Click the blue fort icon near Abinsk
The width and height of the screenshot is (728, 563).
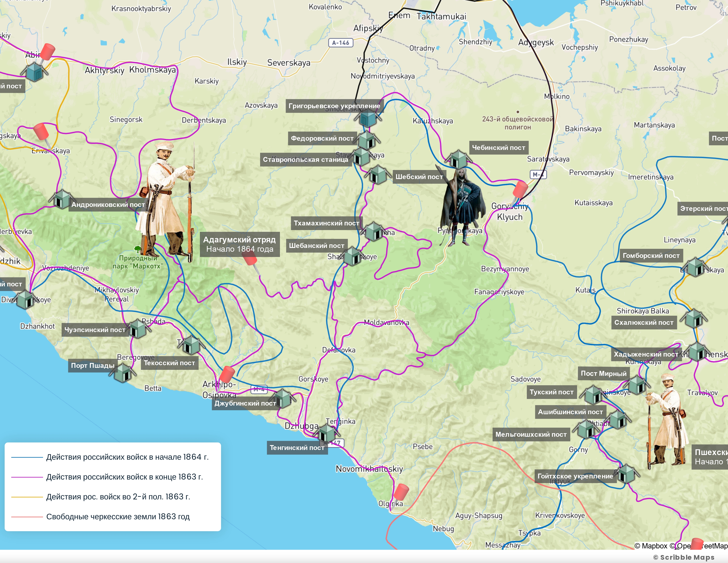35,72
